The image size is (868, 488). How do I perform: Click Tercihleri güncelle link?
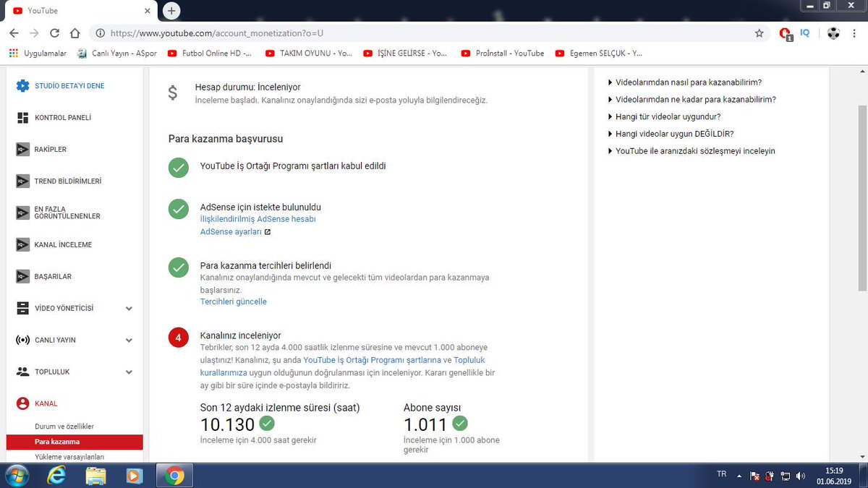pyautogui.click(x=233, y=301)
